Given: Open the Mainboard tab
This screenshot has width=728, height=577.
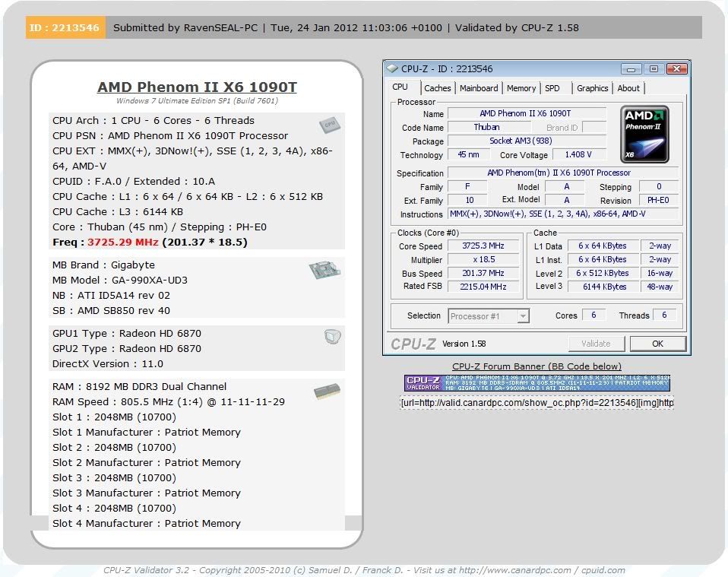Looking at the screenshot, I should click(479, 88).
